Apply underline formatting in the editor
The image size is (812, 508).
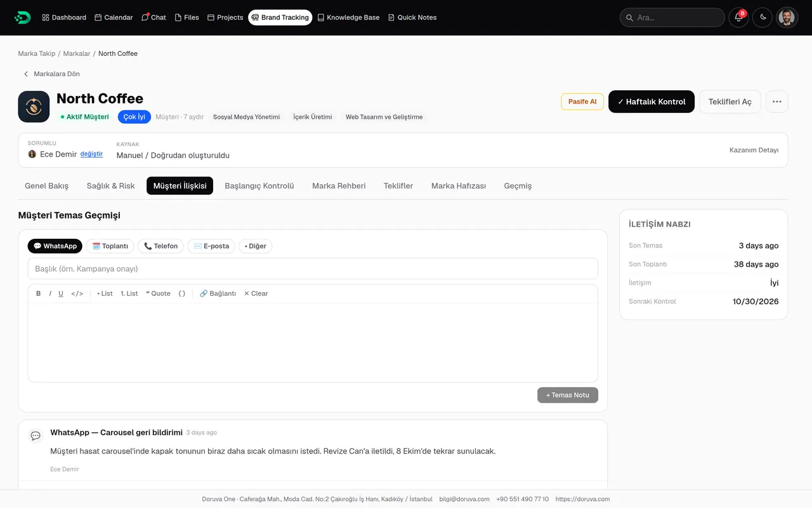61,293
